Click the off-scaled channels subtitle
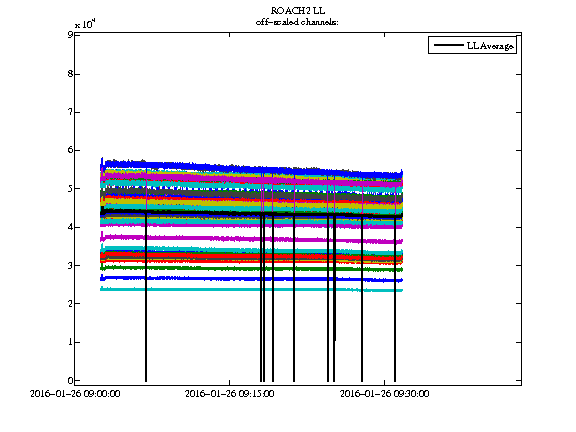The width and height of the screenshot is (576, 432). [x=297, y=22]
